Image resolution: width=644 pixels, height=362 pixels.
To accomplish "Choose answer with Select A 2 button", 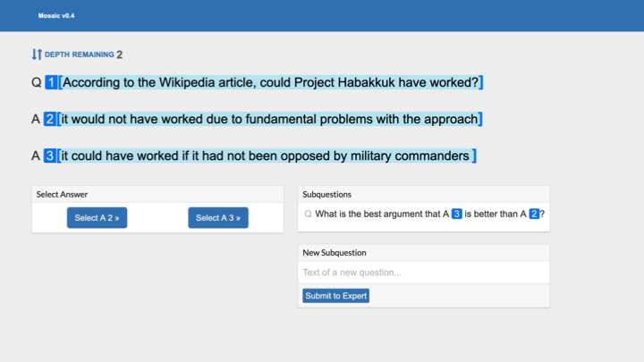I will (x=97, y=218).
